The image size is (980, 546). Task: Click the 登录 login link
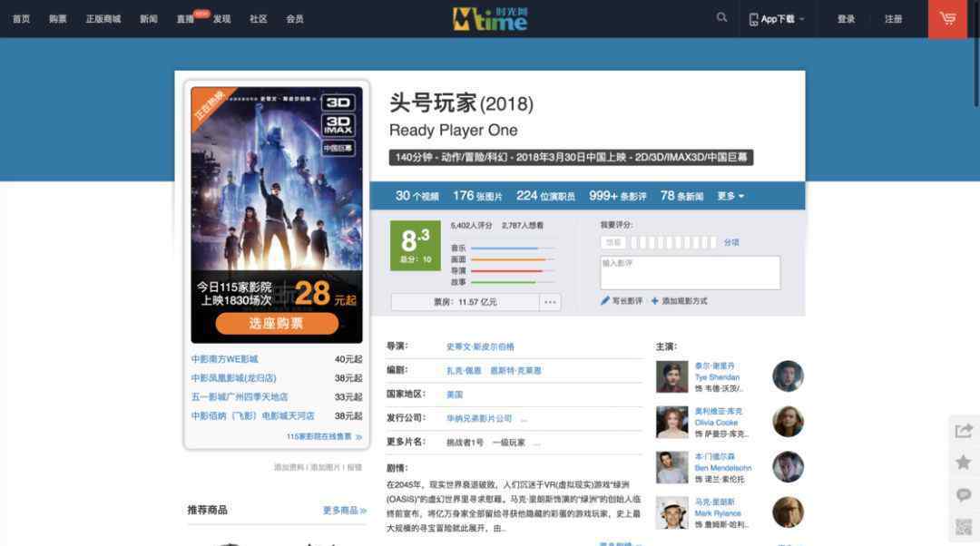coord(847,19)
